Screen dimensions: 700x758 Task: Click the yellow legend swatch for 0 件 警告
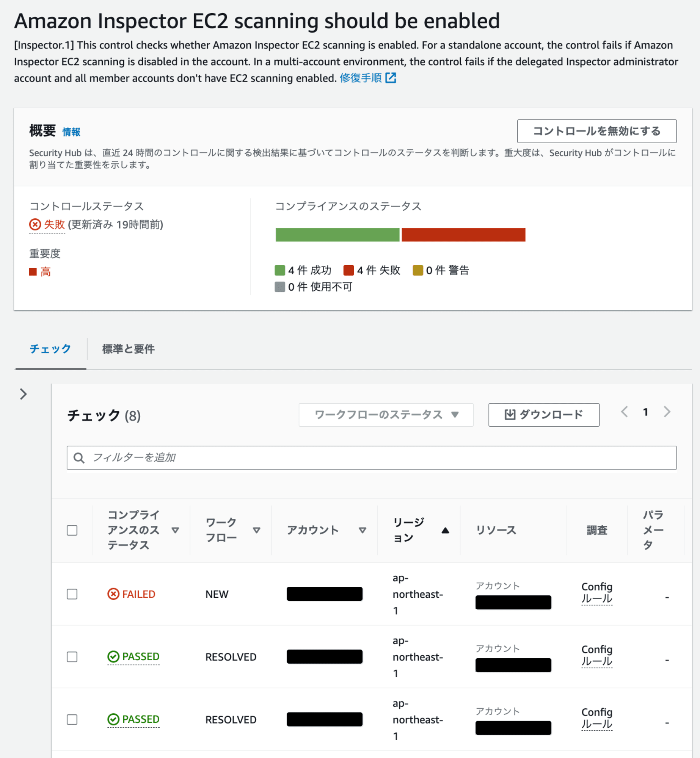point(417,270)
